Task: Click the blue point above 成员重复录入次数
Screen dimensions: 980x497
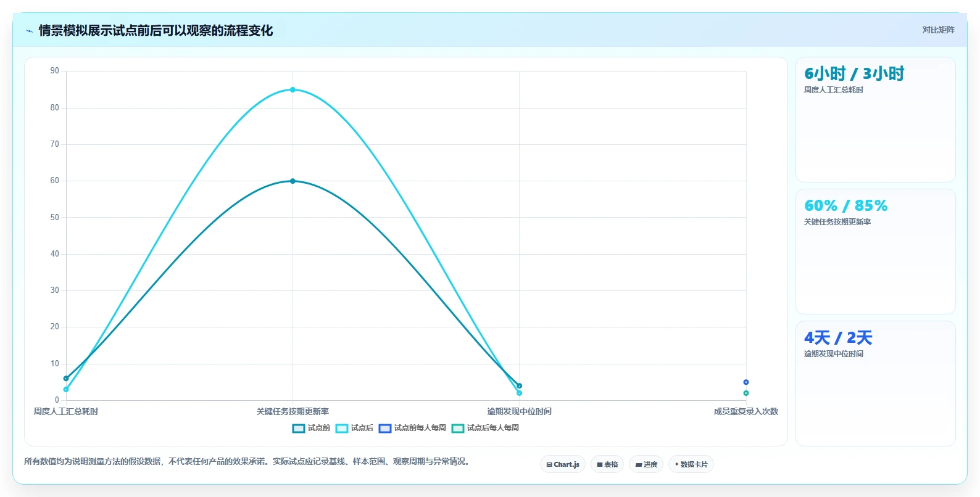Action: [x=746, y=382]
